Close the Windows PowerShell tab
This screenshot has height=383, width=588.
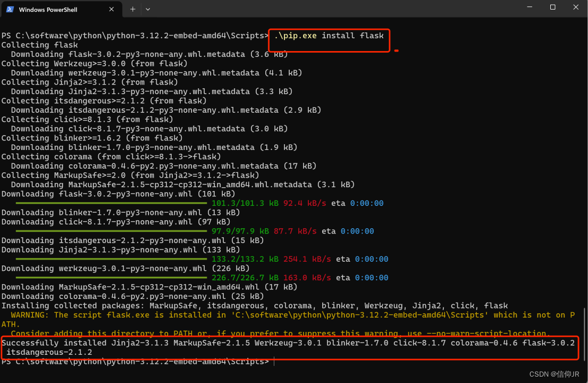(111, 9)
